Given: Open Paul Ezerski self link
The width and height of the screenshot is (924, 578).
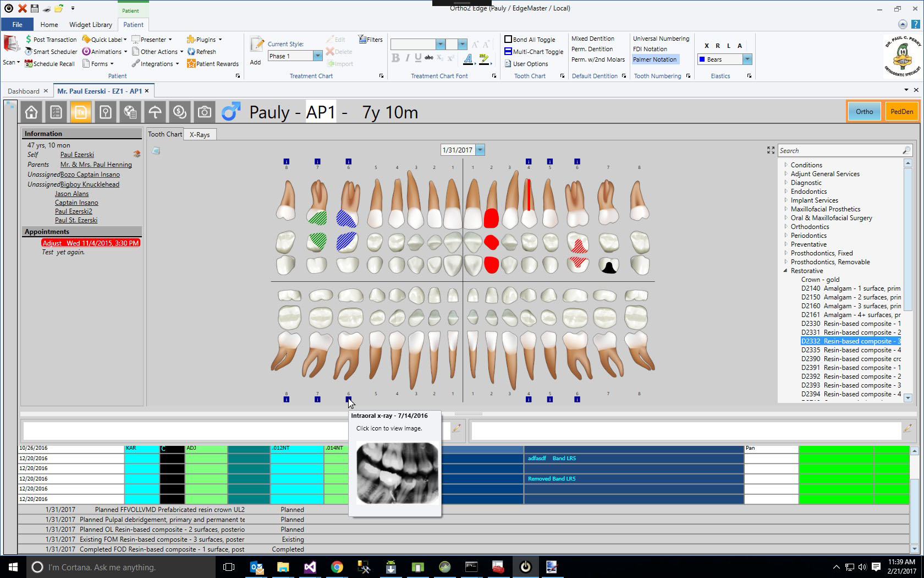Looking at the screenshot, I should click(77, 155).
